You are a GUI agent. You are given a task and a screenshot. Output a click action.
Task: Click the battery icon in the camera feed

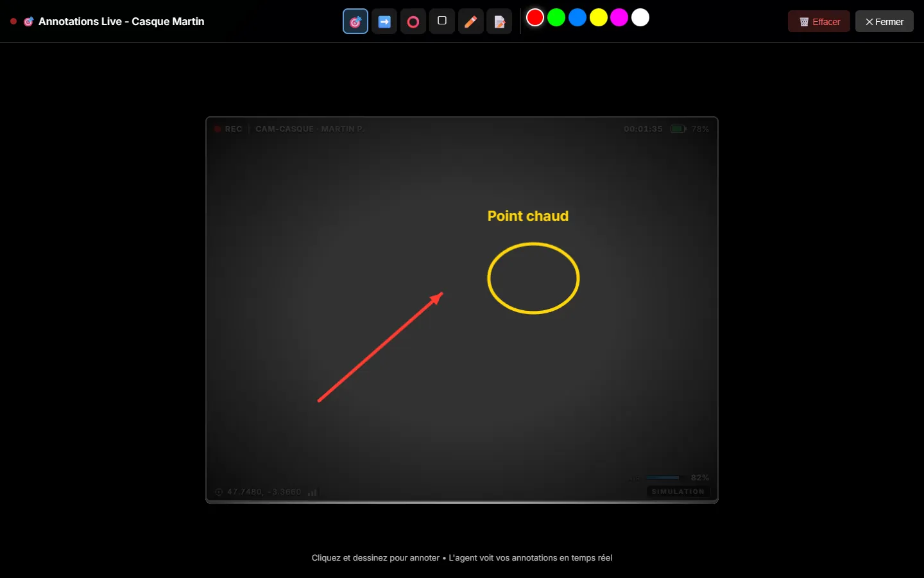coord(678,129)
